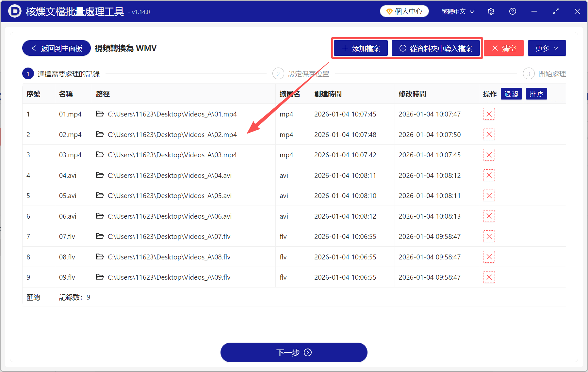Click created time 2026-01-04 10:07:48
Screen dimensions: 588x372
345,134
